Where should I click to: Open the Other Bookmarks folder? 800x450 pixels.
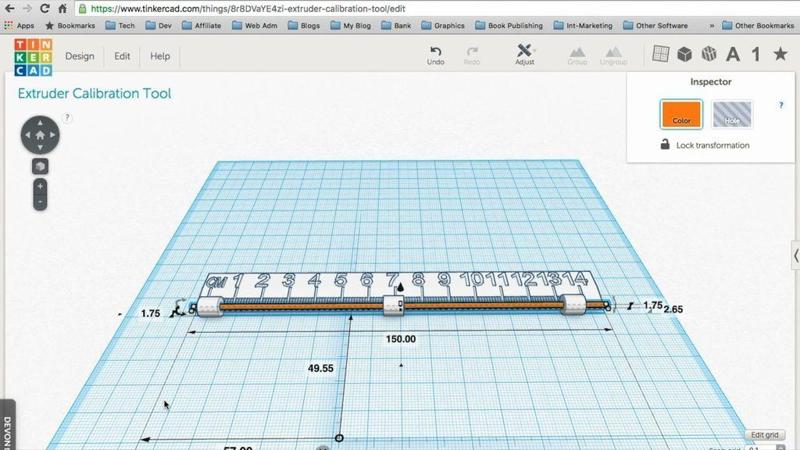758,25
